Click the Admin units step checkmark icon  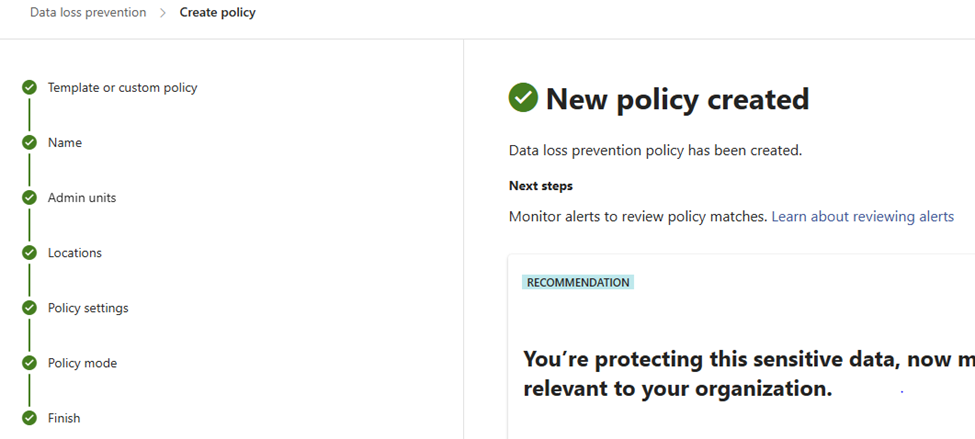(29, 198)
